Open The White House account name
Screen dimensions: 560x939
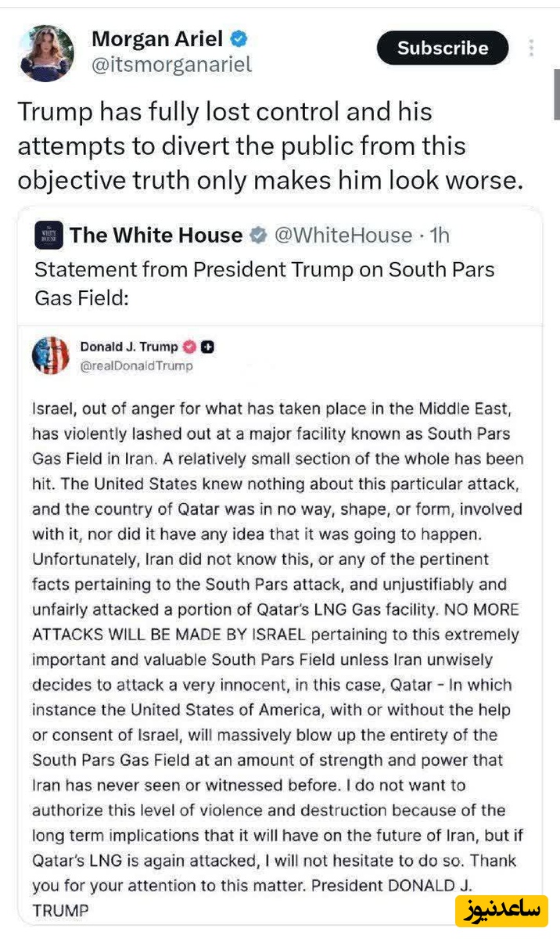coord(156,236)
